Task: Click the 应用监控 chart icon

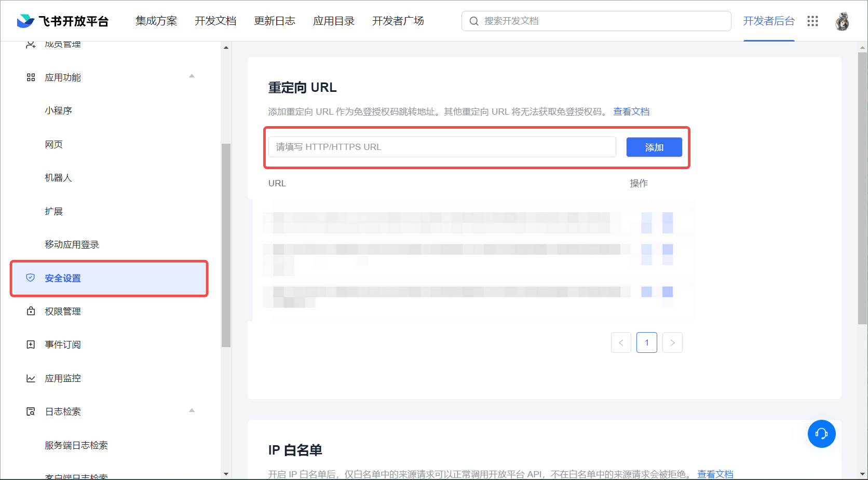Action: pyautogui.click(x=31, y=378)
